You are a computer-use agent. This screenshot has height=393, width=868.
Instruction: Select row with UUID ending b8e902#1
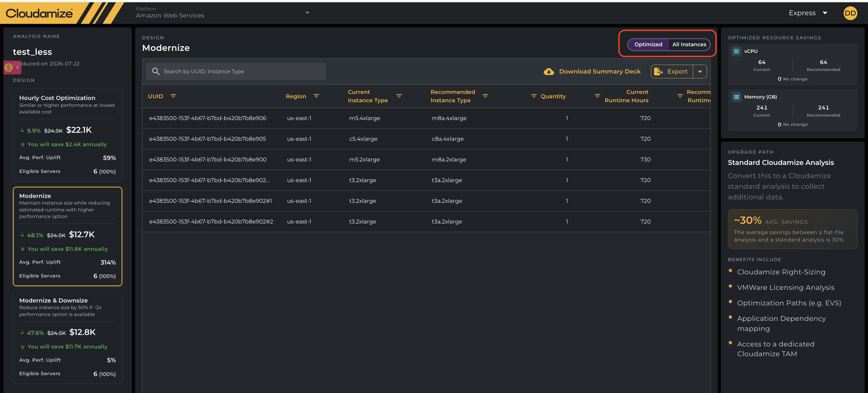(x=426, y=201)
